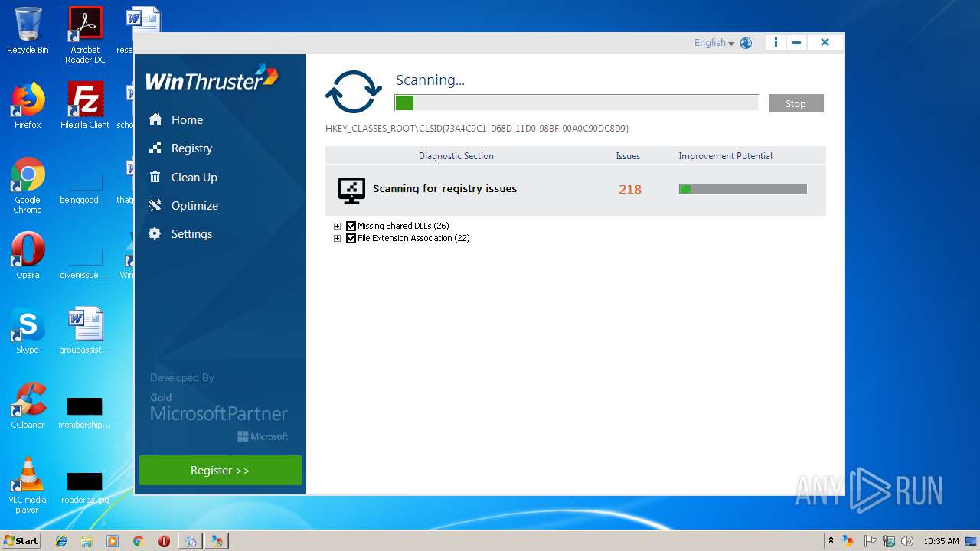980x551 pixels.
Task: Open Firefox desktop shortcut
Action: [x=28, y=105]
